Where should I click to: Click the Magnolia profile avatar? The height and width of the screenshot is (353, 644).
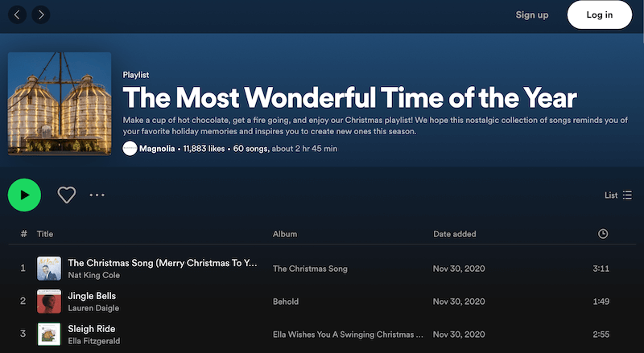point(130,149)
